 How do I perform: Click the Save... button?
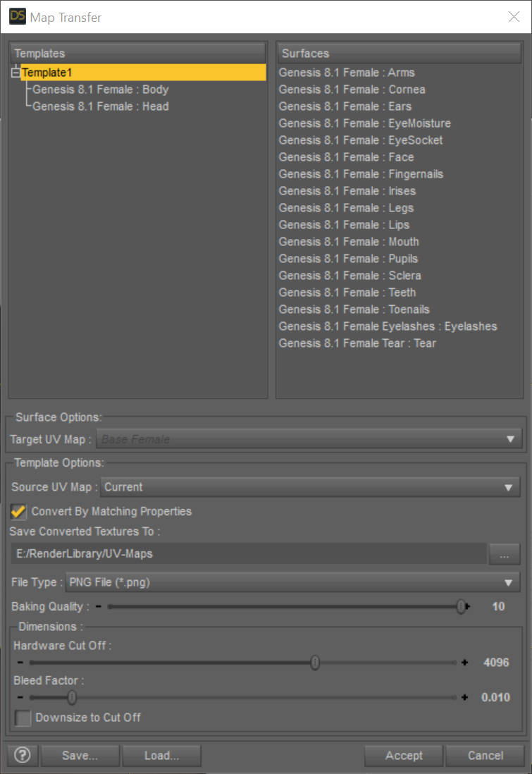click(80, 755)
